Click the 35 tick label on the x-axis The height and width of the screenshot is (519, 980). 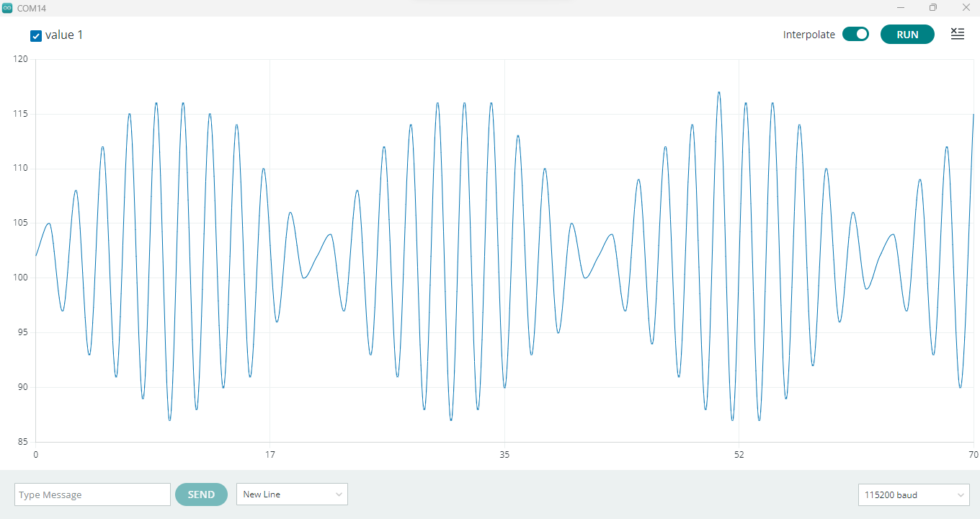tap(504, 455)
